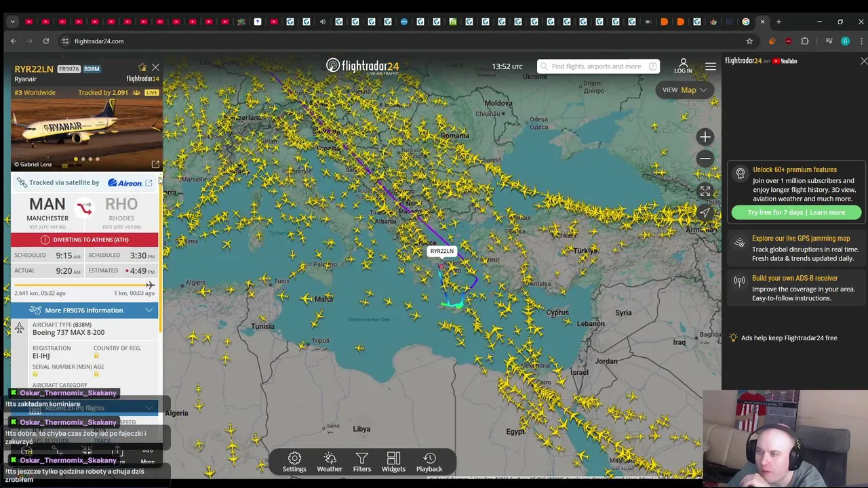Click locked Country of Reg. padlock

(96, 356)
